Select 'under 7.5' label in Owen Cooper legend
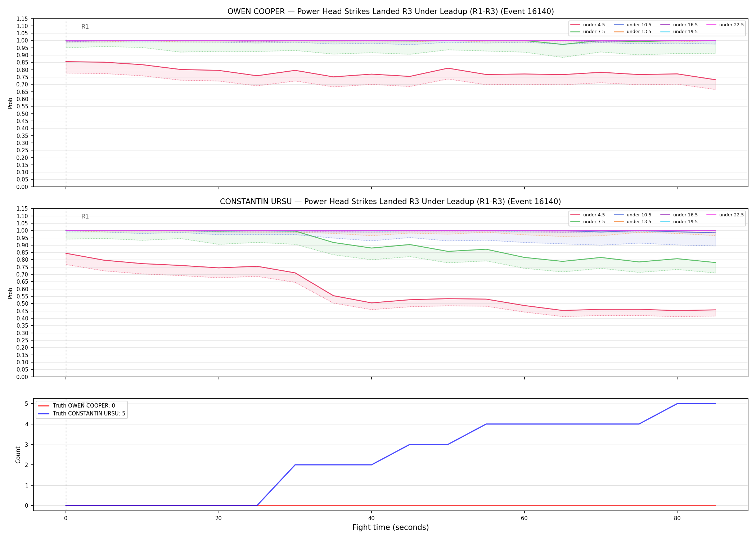The height and width of the screenshot is (540, 756). (594, 32)
